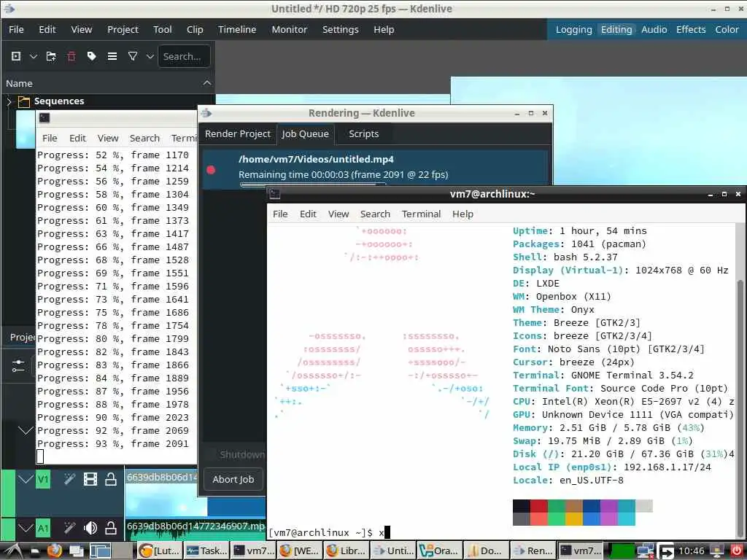Image resolution: width=747 pixels, height=560 pixels.
Task: Mute the A1 track speaker icon
Action: (90, 528)
